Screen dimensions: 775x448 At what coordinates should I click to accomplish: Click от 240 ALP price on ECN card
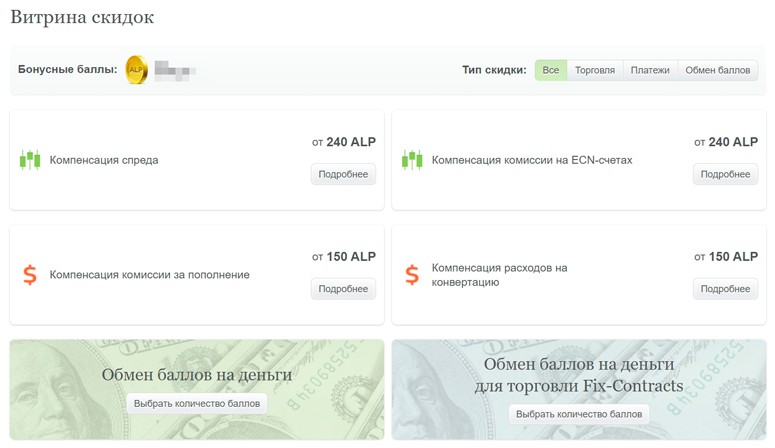click(x=726, y=142)
